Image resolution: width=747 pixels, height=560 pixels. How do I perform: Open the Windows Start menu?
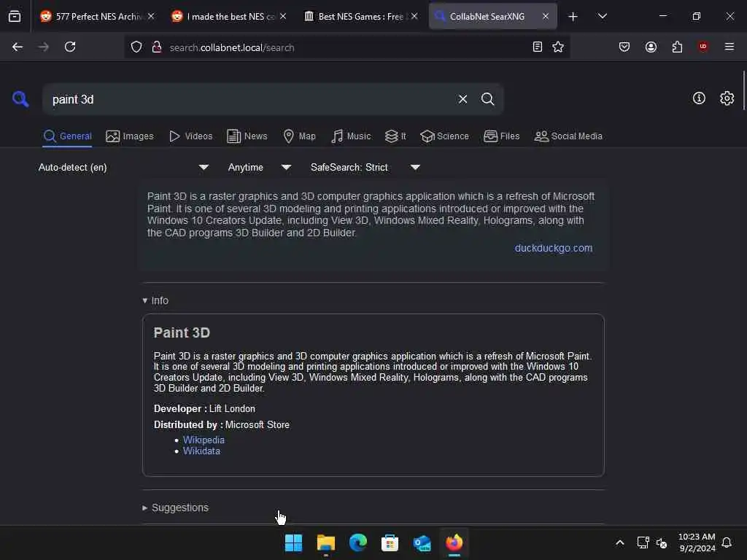pyautogui.click(x=293, y=542)
